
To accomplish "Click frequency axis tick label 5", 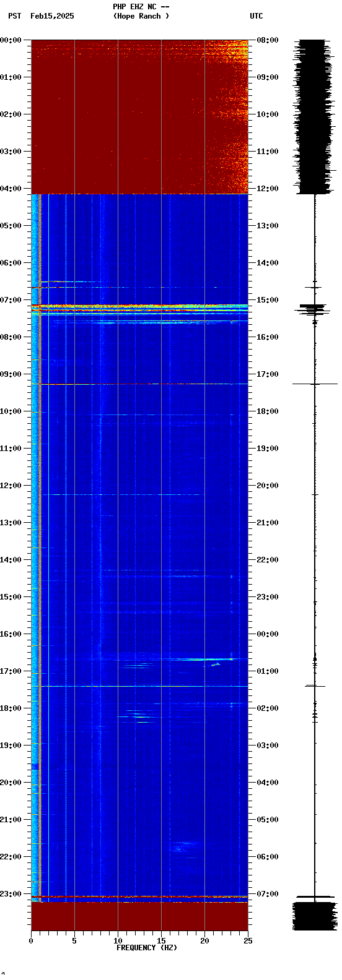I will pyautogui.click(x=74, y=941).
